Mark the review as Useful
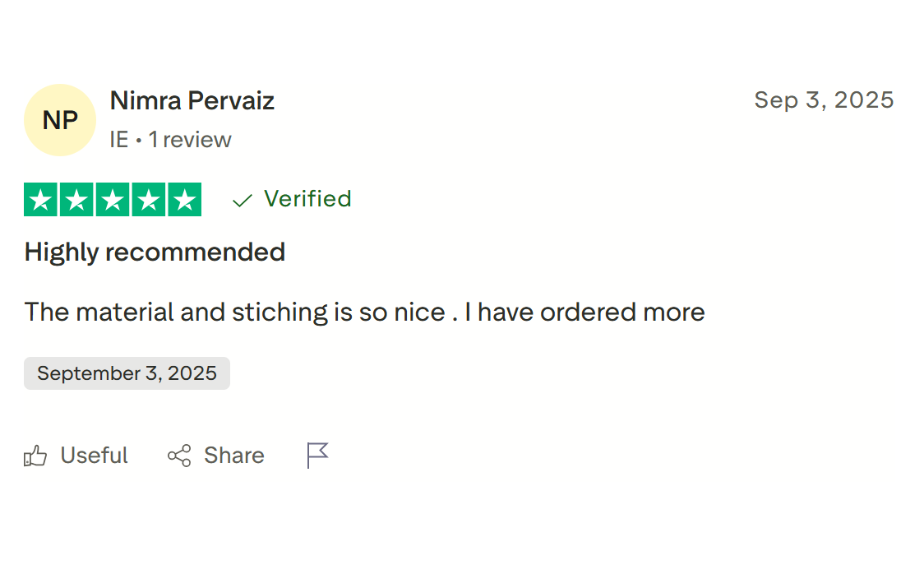 pyautogui.click(x=94, y=456)
